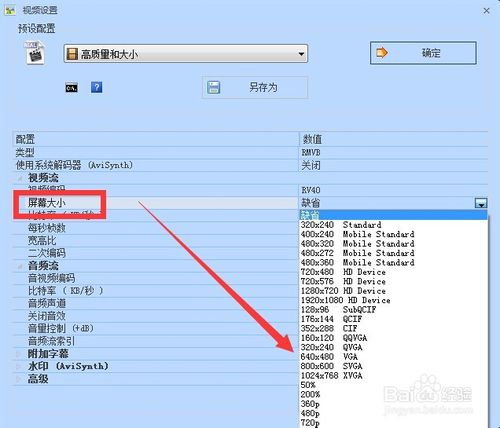Choose 720x480 HD Device option

(x=393, y=272)
